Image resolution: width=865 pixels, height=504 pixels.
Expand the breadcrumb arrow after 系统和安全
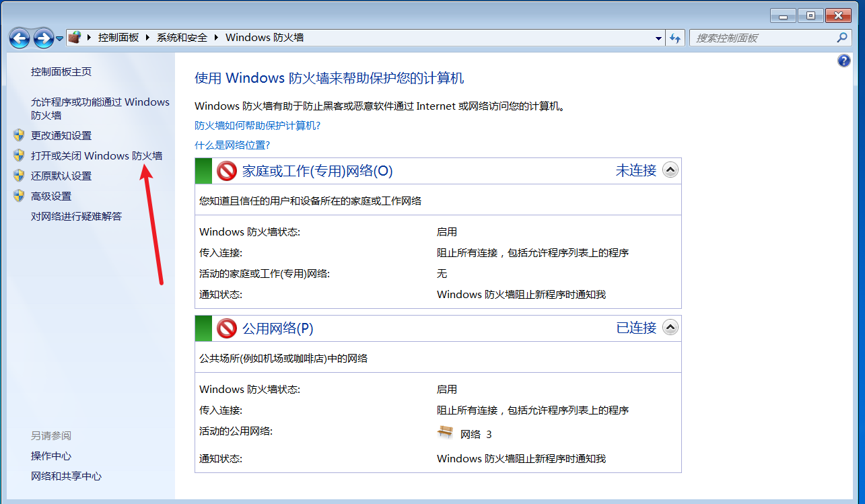coord(217,38)
